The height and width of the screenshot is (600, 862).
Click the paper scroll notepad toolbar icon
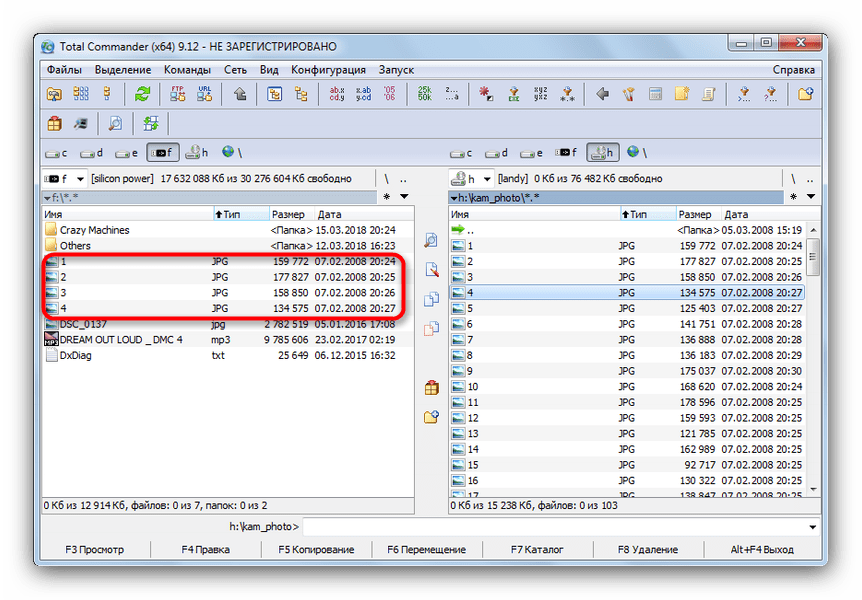tap(709, 94)
